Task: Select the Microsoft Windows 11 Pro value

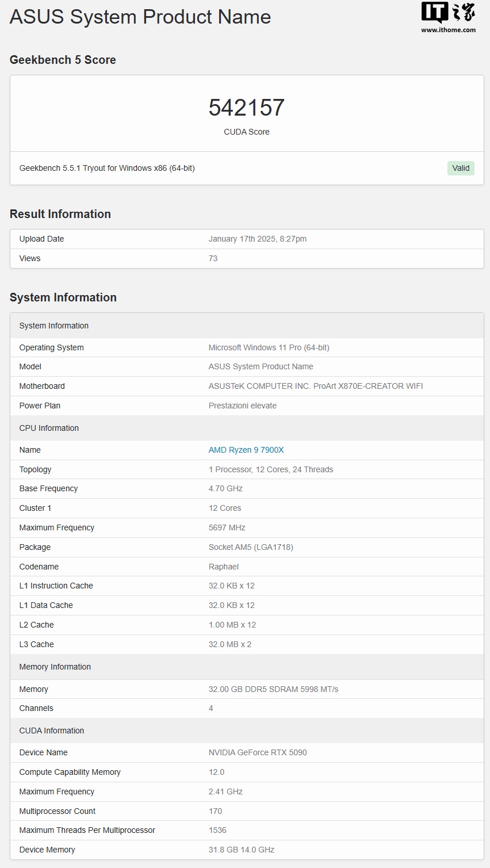Action: click(x=269, y=347)
